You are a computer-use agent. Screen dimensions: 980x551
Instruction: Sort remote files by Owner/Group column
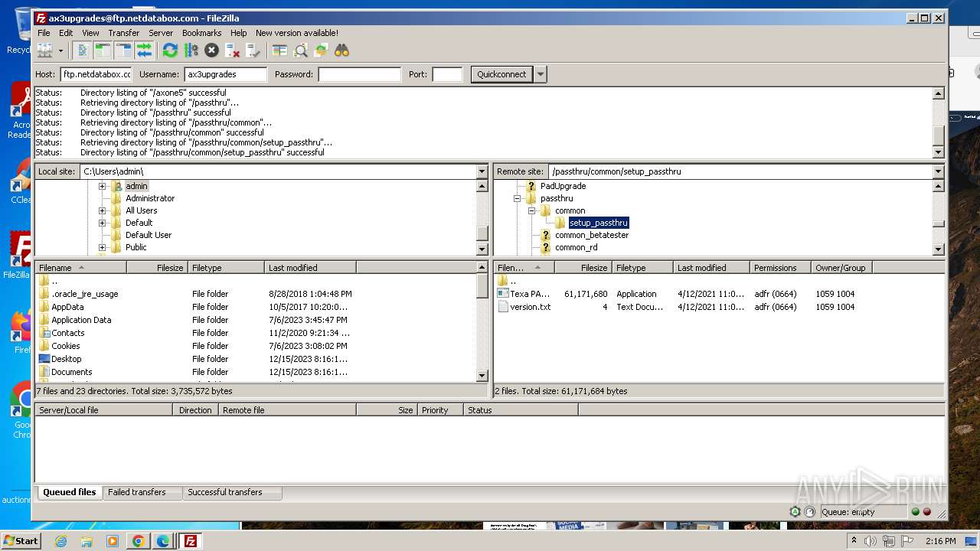(842, 268)
